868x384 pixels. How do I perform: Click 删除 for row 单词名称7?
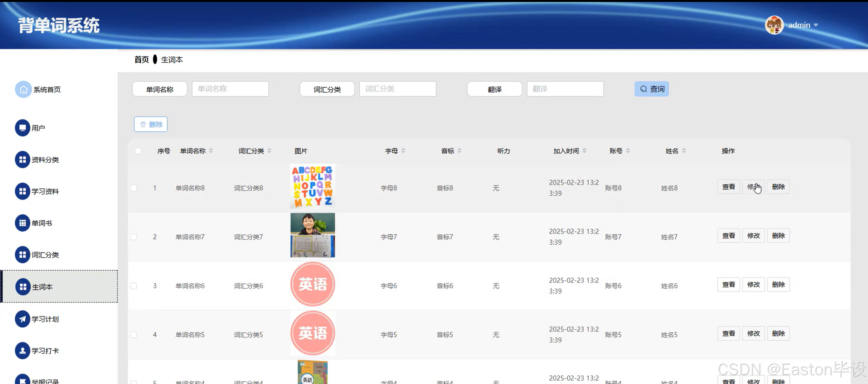(x=778, y=236)
